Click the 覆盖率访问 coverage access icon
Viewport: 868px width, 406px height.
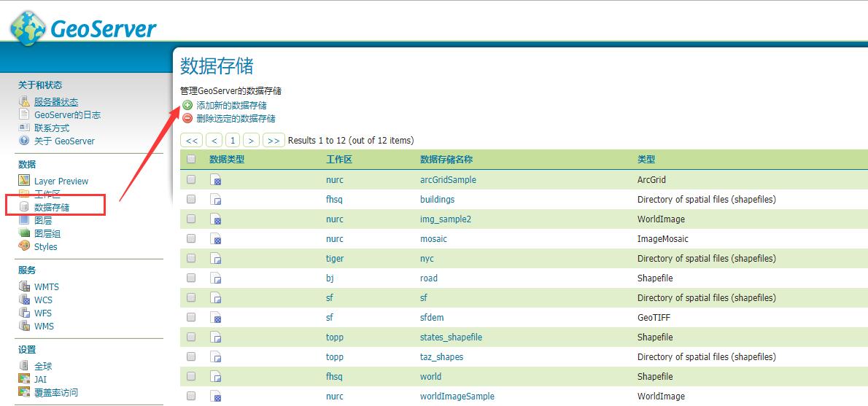point(24,392)
